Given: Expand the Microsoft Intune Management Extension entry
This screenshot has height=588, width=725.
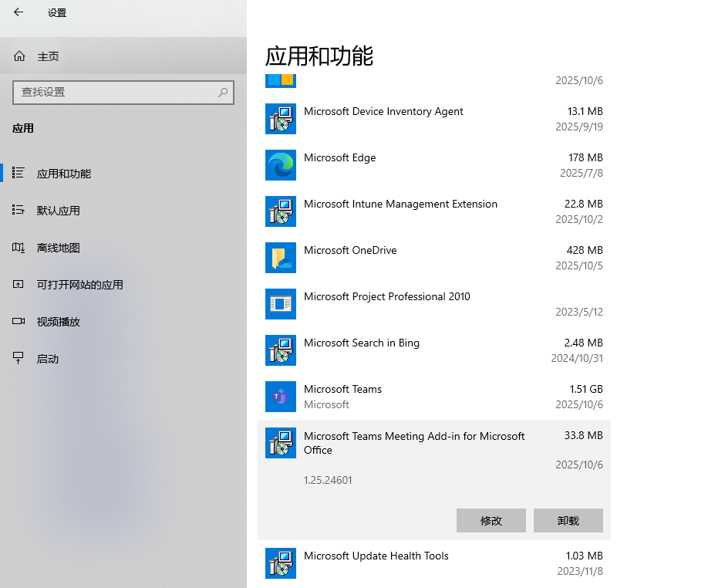Looking at the screenshot, I should 433,211.
